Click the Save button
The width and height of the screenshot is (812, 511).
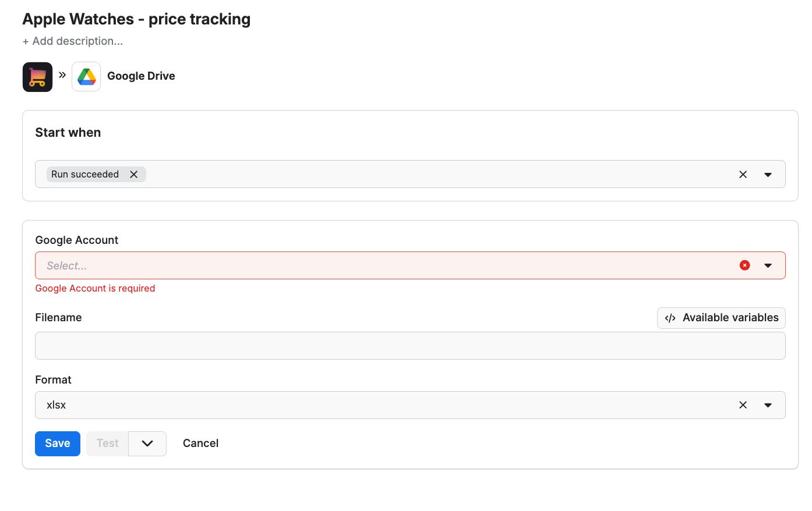coord(57,443)
